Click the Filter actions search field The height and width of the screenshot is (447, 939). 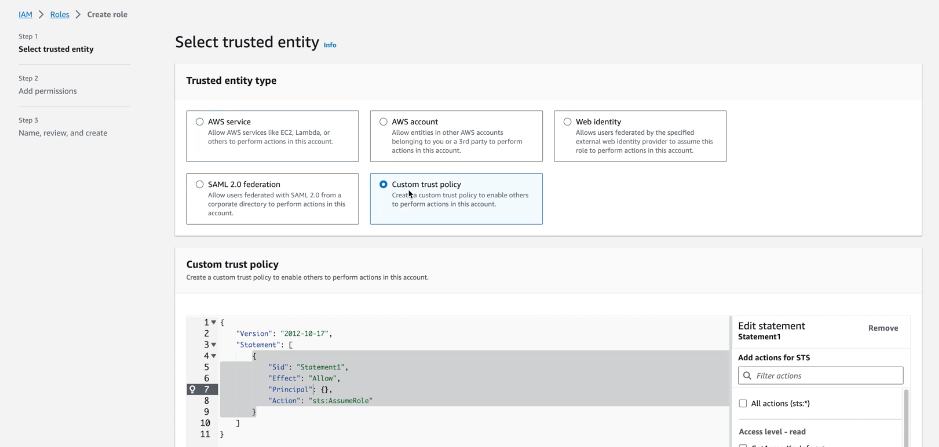[x=825, y=376]
